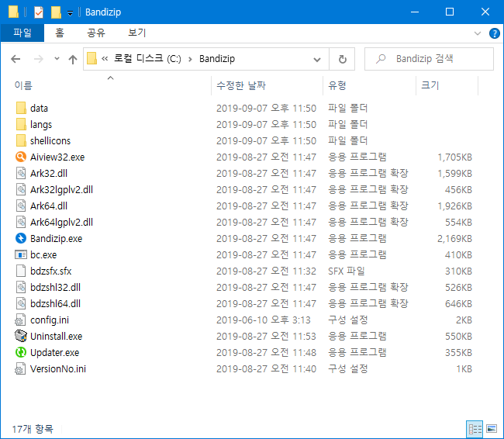Open recent locations dropdown next to forward arrow
Viewport: 504px width, 439px height.
tap(57, 58)
